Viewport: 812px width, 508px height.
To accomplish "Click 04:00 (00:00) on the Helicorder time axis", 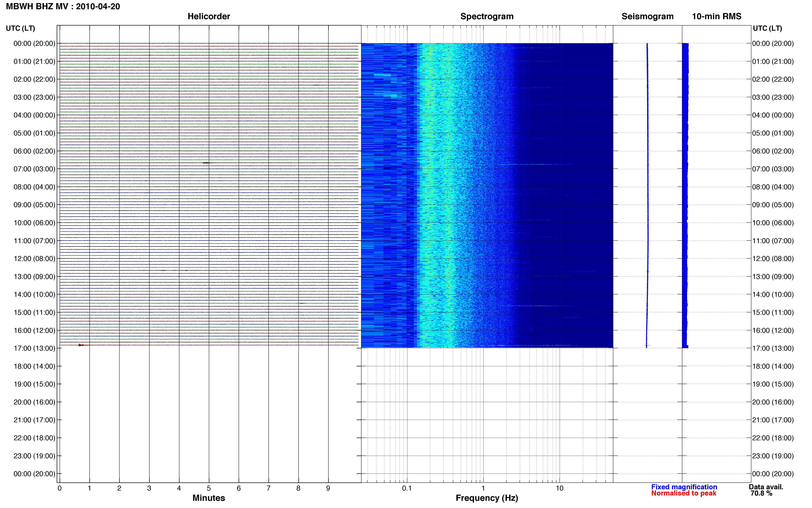I will click(34, 115).
